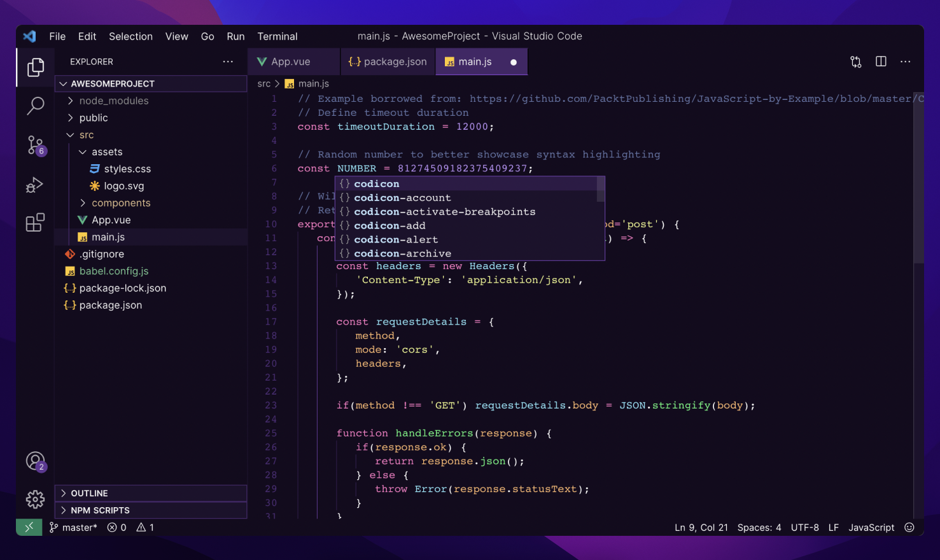Open .gitignore file in explorer
Image resolution: width=940 pixels, height=560 pixels.
102,254
